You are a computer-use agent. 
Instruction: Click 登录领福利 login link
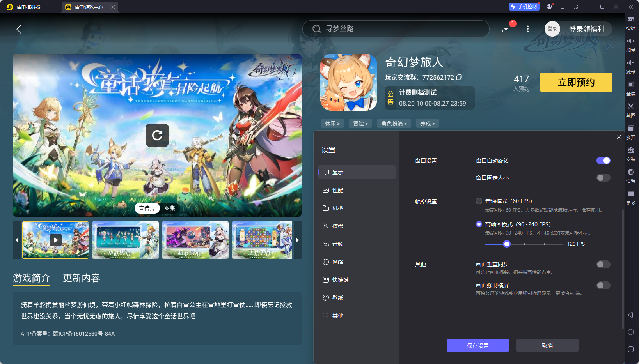(x=586, y=29)
